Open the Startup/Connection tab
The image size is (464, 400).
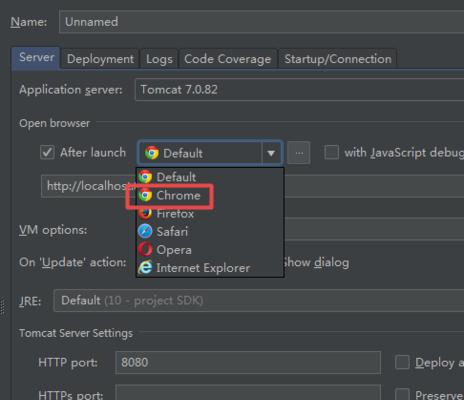[x=338, y=59]
